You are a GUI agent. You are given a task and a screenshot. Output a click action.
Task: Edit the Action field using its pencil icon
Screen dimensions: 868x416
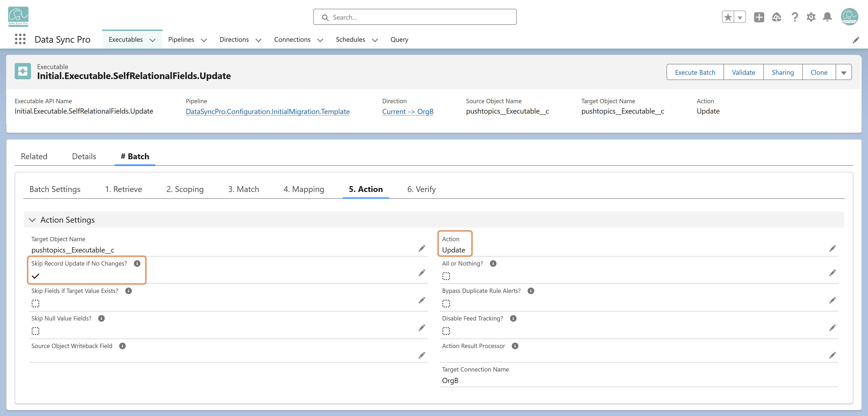point(832,248)
